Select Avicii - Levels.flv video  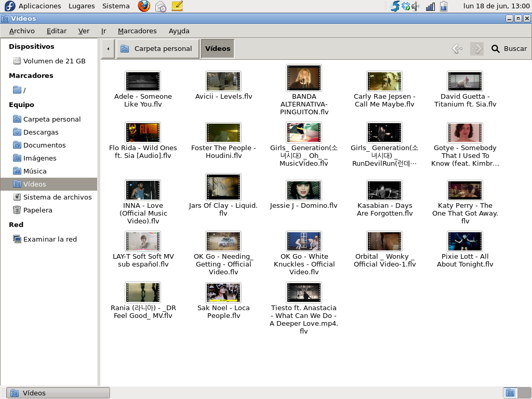(223, 82)
